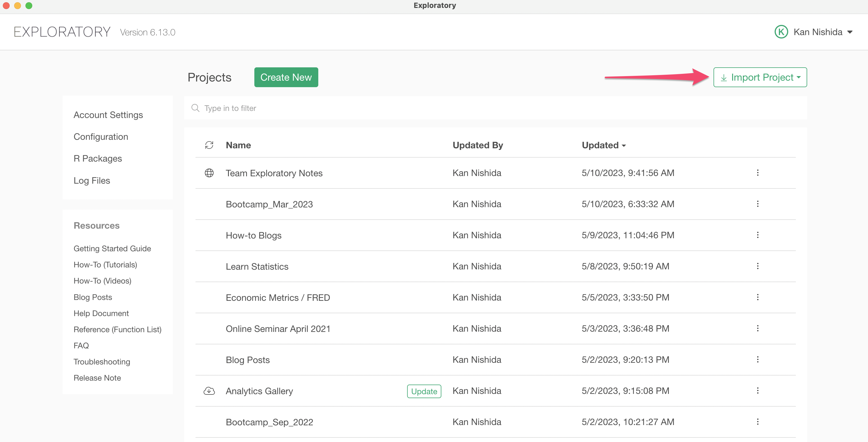Toggle sort order on Updated column
Image resolution: width=868 pixels, height=442 pixels.
coord(603,145)
